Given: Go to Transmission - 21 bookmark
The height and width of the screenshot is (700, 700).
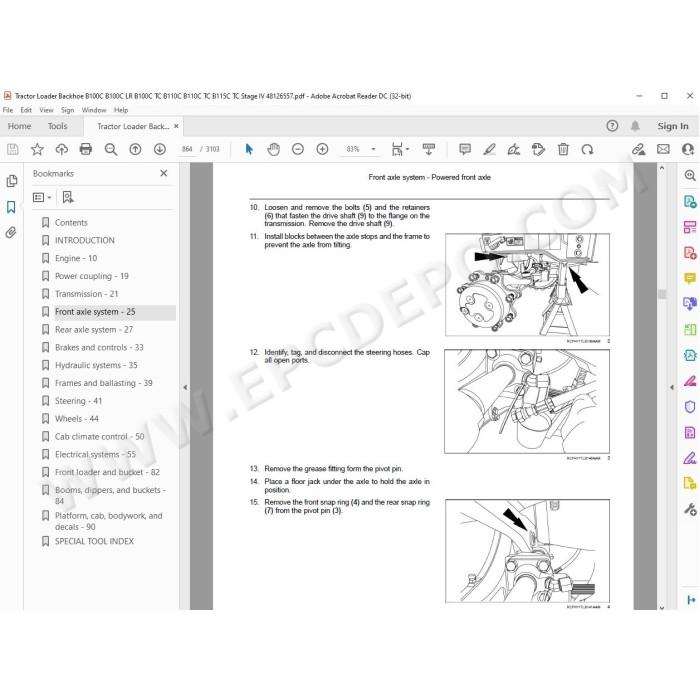Looking at the screenshot, I should (87, 294).
